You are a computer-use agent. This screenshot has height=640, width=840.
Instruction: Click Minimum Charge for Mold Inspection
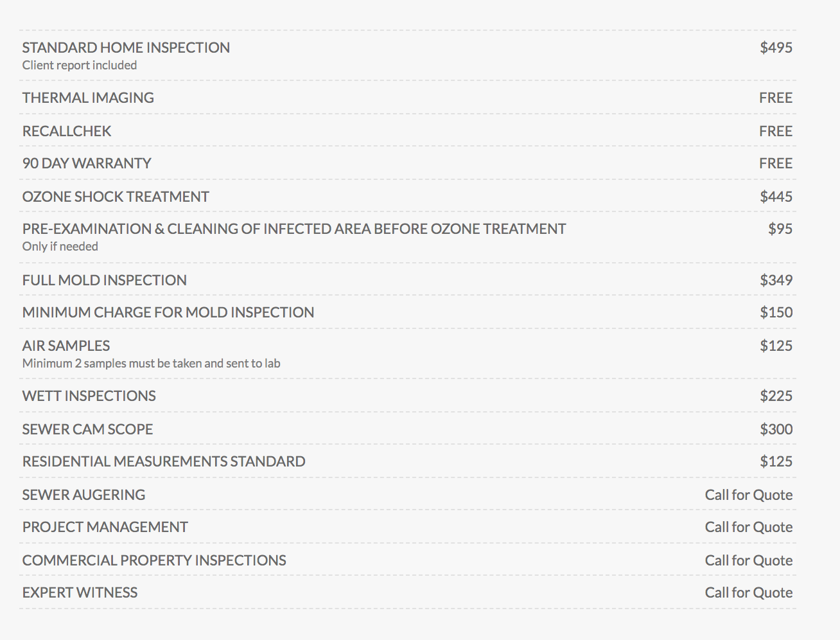168,312
